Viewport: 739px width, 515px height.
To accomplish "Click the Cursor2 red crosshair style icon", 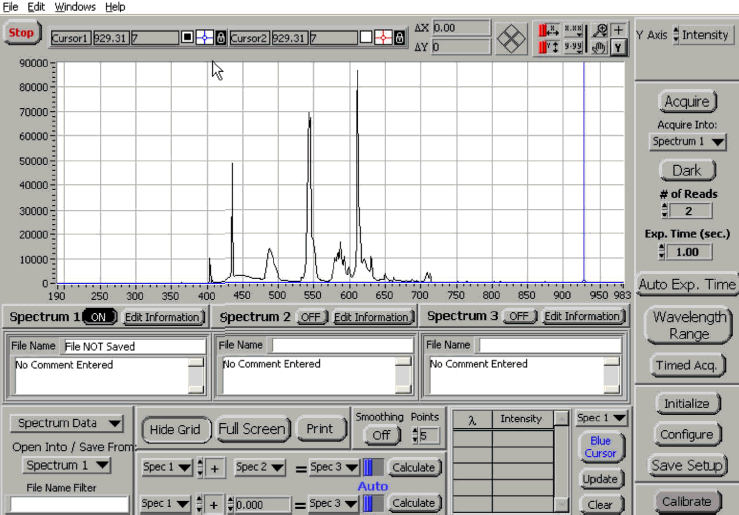I will [383, 38].
